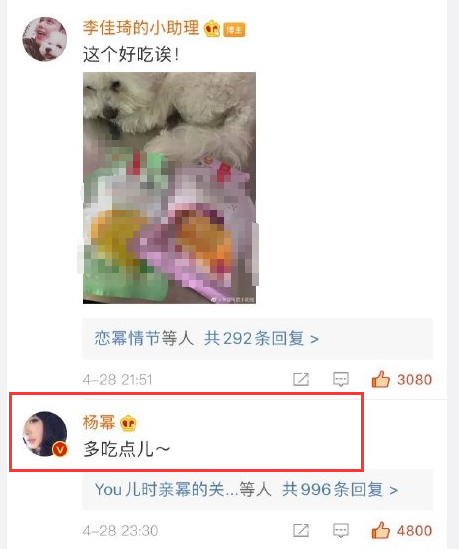Viewport: 459px width, 549px height.
Task: Like 杨幂's comment with 4800 likes
Action: 381,530
